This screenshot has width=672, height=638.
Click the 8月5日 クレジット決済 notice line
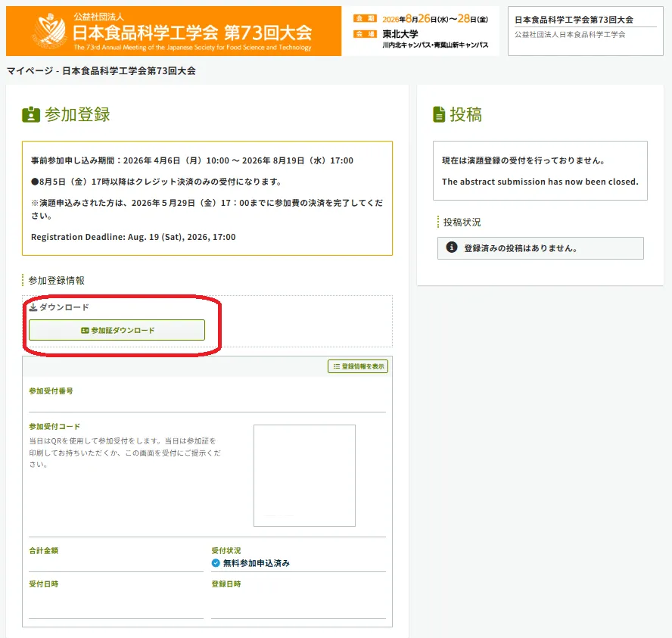pos(157,182)
